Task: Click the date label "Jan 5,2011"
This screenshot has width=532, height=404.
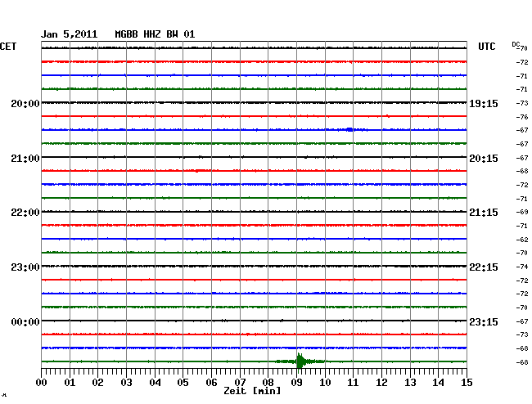Action: [70, 34]
